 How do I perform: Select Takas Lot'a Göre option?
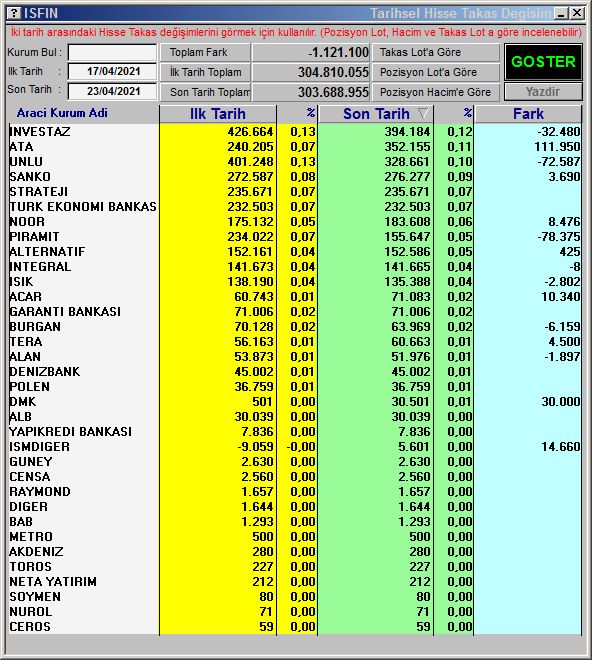pyautogui.click(x=436, y=52)
